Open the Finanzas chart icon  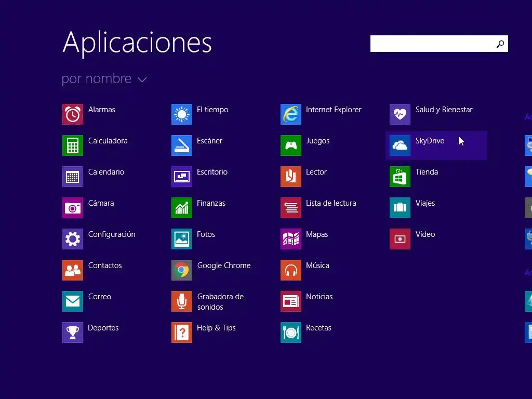pos(182,208)
